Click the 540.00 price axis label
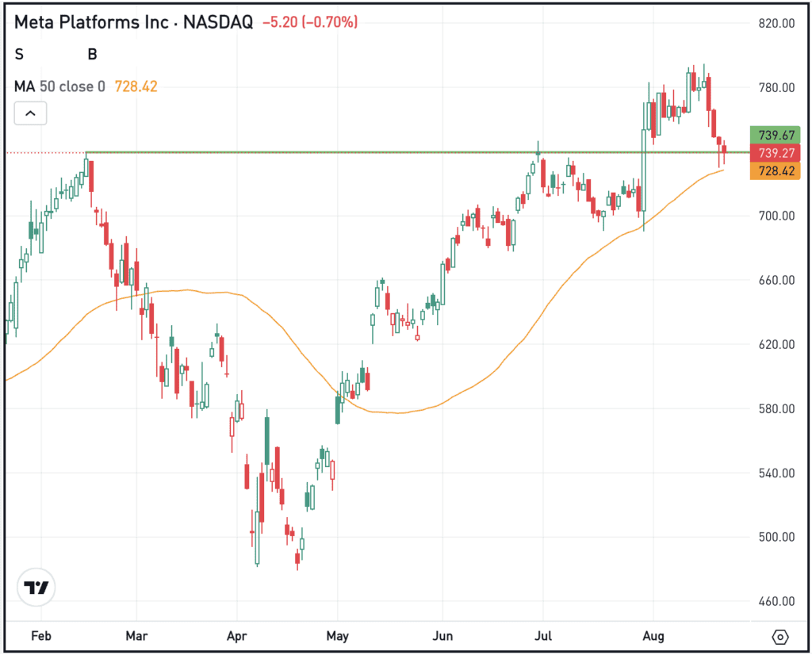The image size is (812, 655). [776, 473]
